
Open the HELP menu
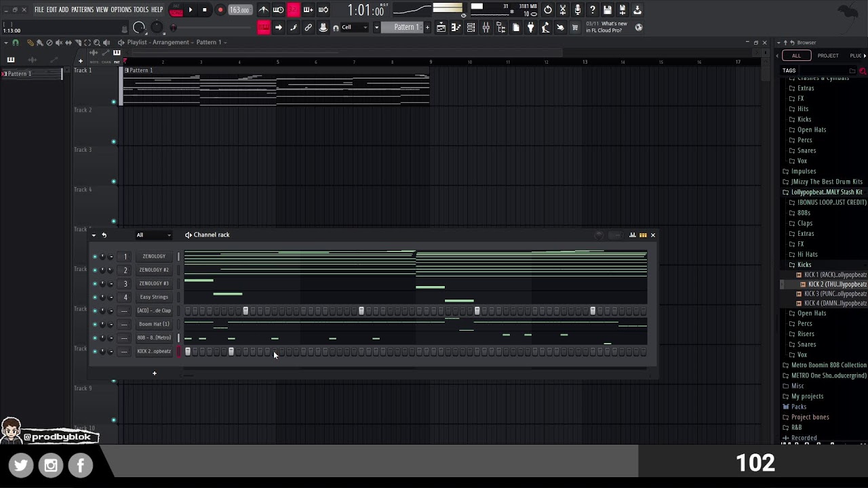click(157, 9)
